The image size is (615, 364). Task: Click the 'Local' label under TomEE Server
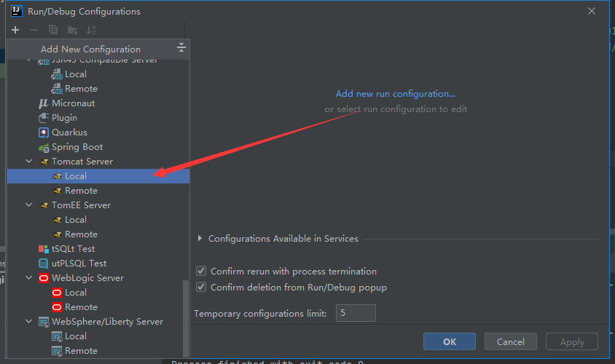click(76, 220)
